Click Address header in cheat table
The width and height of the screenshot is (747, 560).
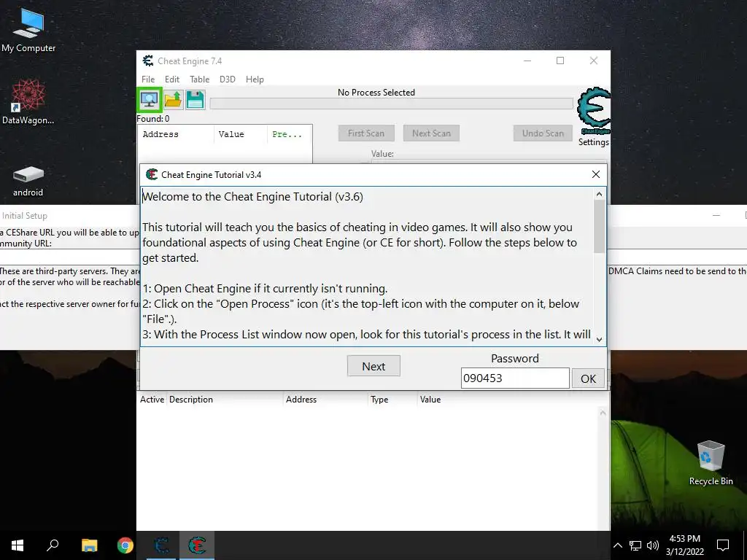326,400
